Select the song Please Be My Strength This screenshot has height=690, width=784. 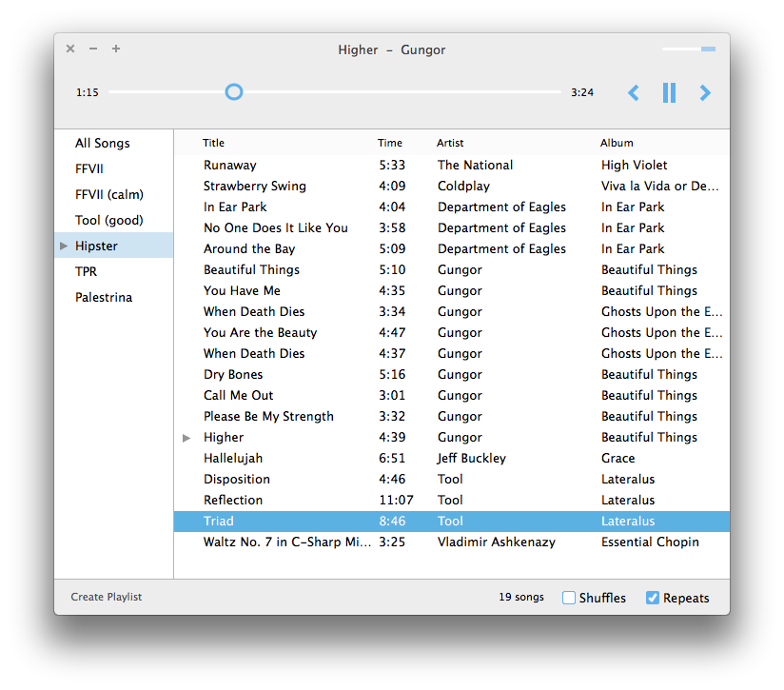click(x=452, y=417)
